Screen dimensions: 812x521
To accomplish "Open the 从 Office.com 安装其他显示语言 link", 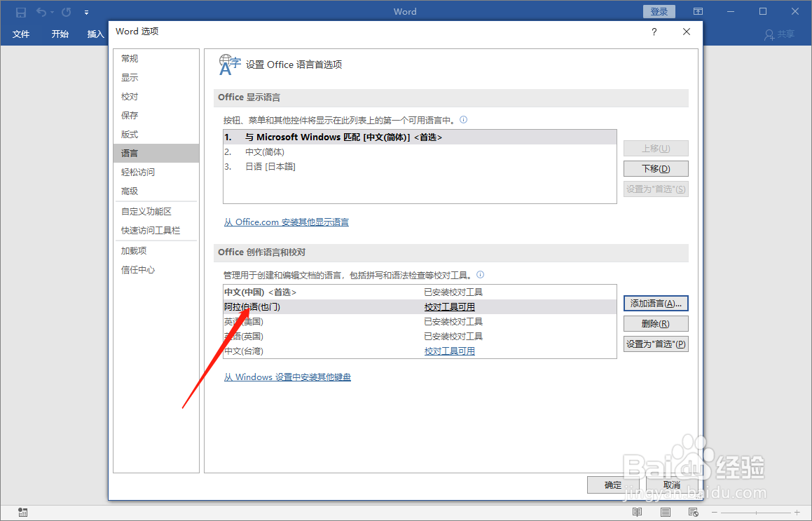I will pyautogui.click(x=287, y=222).
